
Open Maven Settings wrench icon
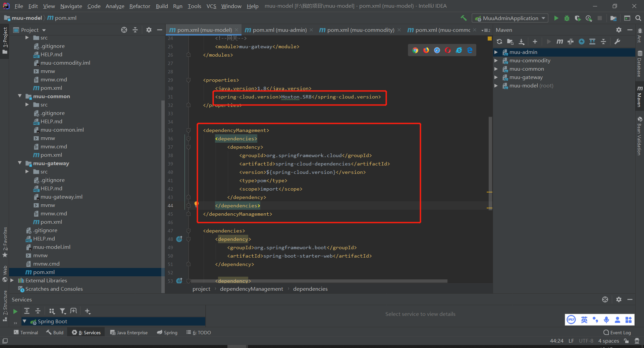[x=617, y=42]
